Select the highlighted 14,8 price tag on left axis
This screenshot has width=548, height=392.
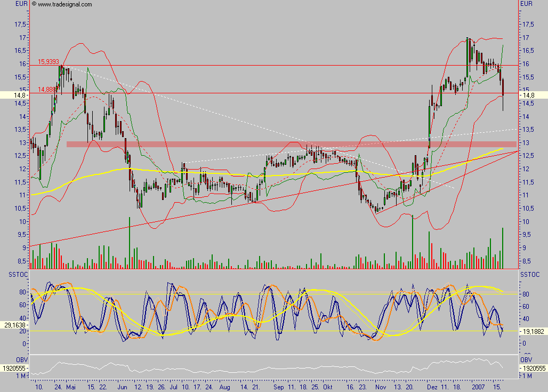(x=14, y=95)
